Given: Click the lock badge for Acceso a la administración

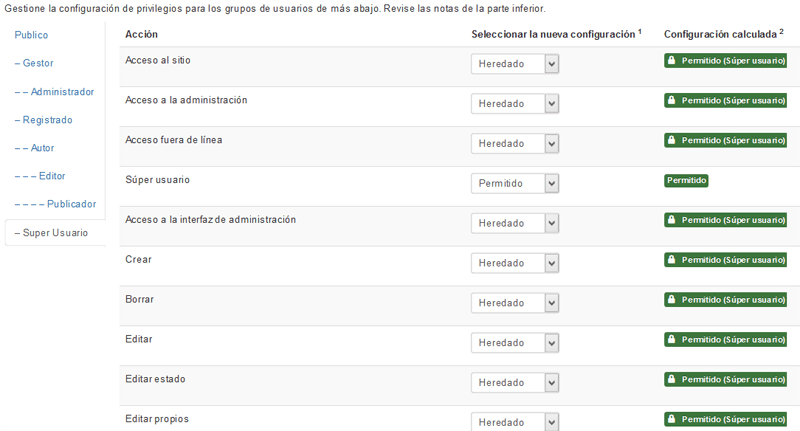Looking at the screenshot, I should [x=725, y=100].
